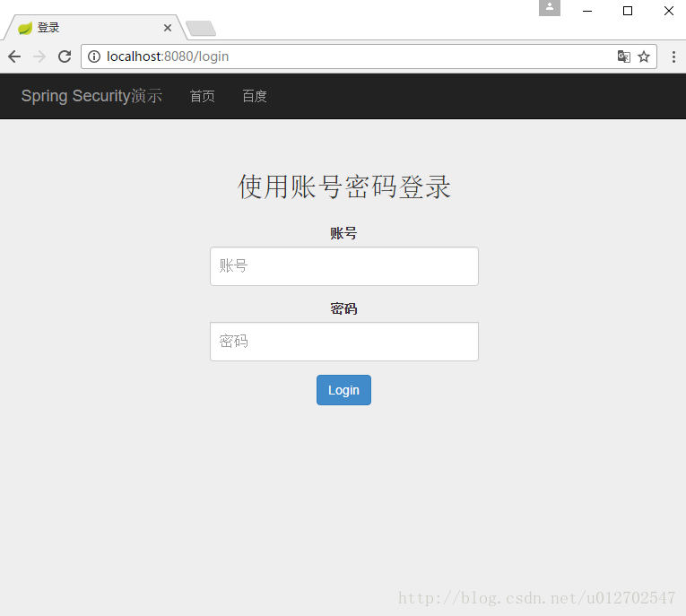Reload the login page
The image size is (686, 616).
(x=65, y=56)
